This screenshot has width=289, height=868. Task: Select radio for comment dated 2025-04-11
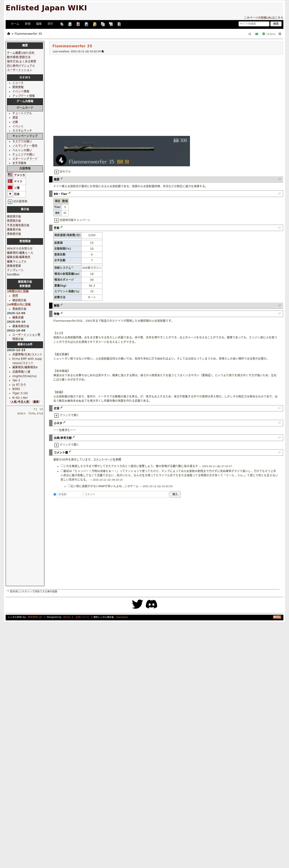coord(62,466)
